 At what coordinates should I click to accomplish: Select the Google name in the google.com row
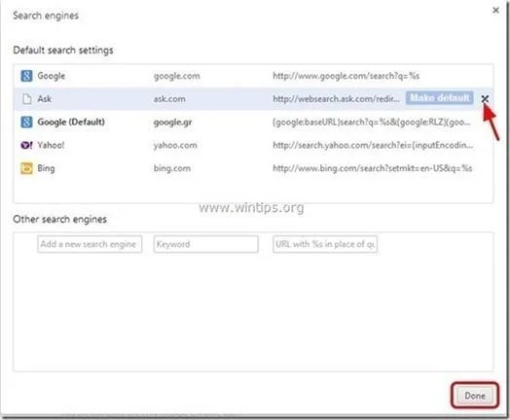click(52, 76)
